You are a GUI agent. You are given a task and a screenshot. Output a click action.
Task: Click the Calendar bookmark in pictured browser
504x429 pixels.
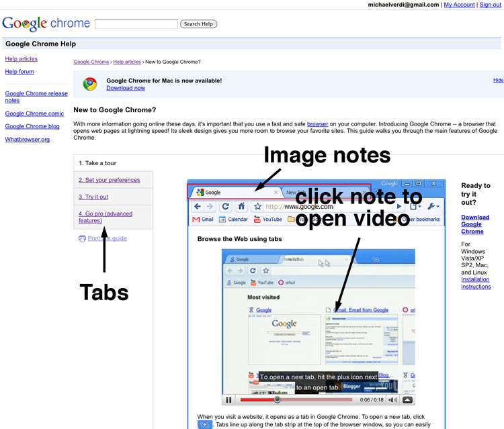point(233,220)
